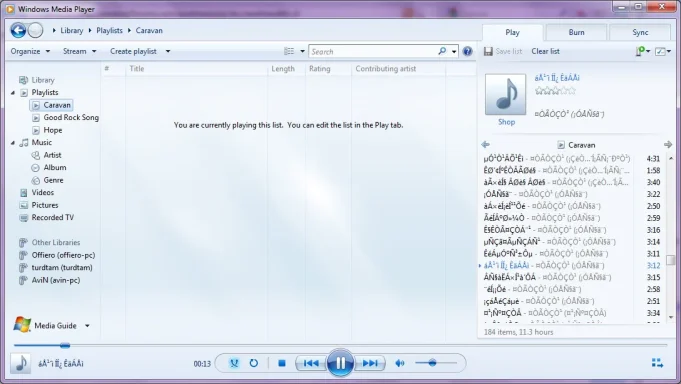Select Genre under Music

(x=53, y=180)
